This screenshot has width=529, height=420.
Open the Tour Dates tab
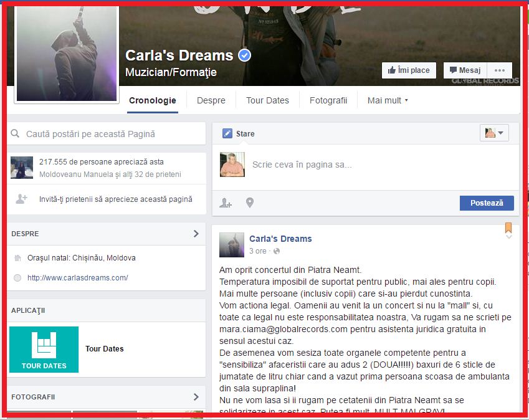267,100
